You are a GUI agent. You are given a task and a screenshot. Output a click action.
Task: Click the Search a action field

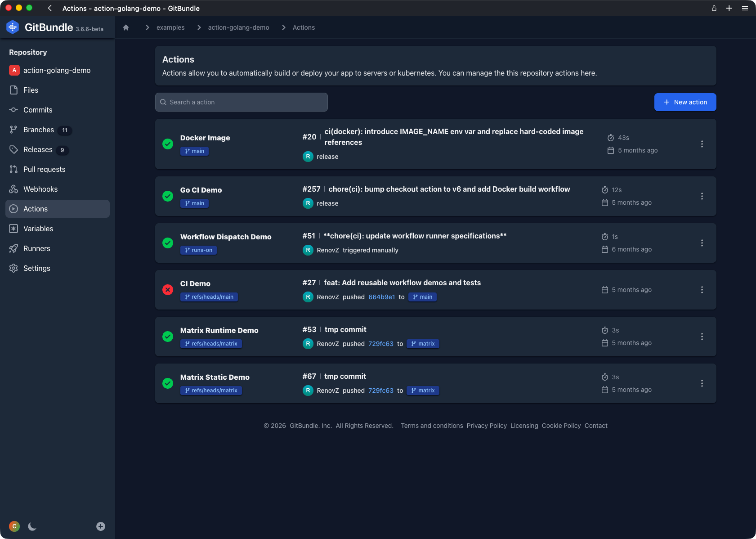[242, 102]
